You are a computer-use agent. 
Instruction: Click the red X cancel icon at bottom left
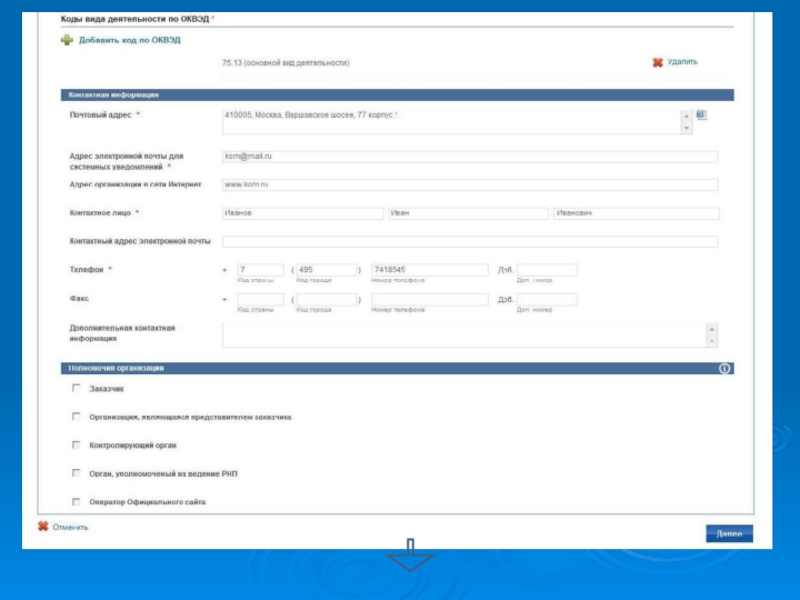click(43, 527)
